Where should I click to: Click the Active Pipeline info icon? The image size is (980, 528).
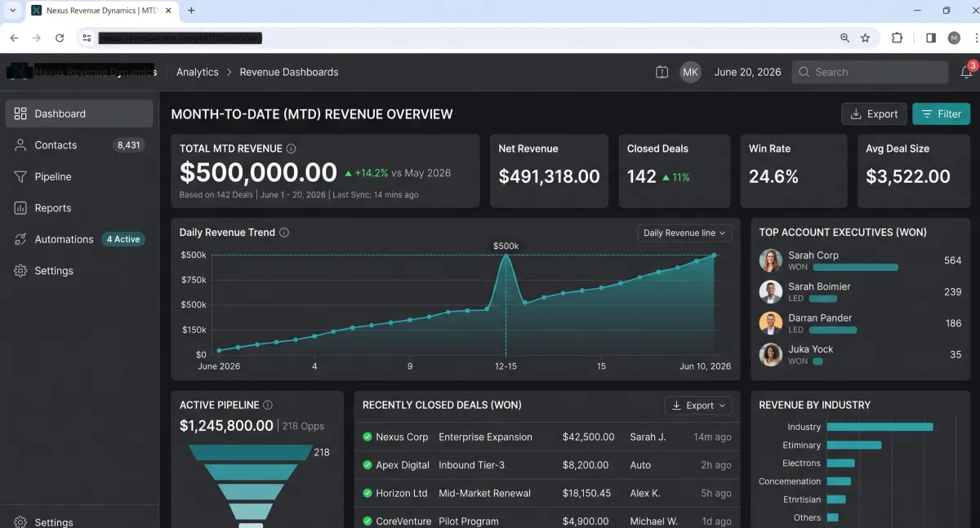coord(268,405)
